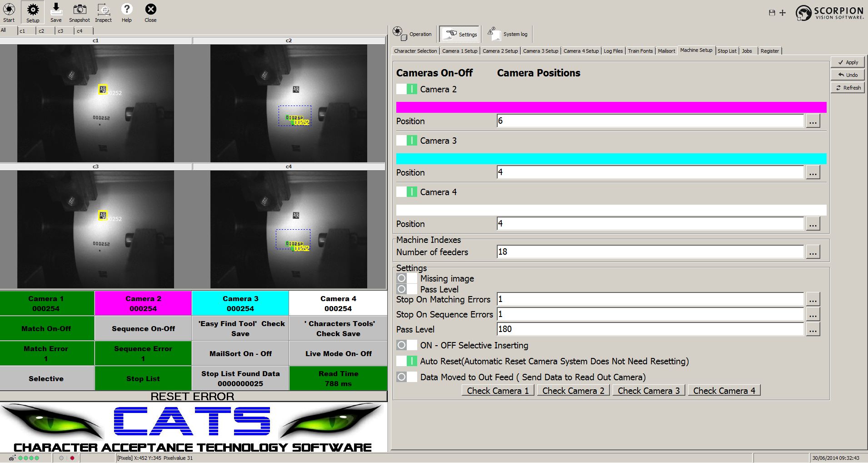868x463 pixels.
Task: Click the Inspect toolbar icon
Action: (x=103, y=10)
